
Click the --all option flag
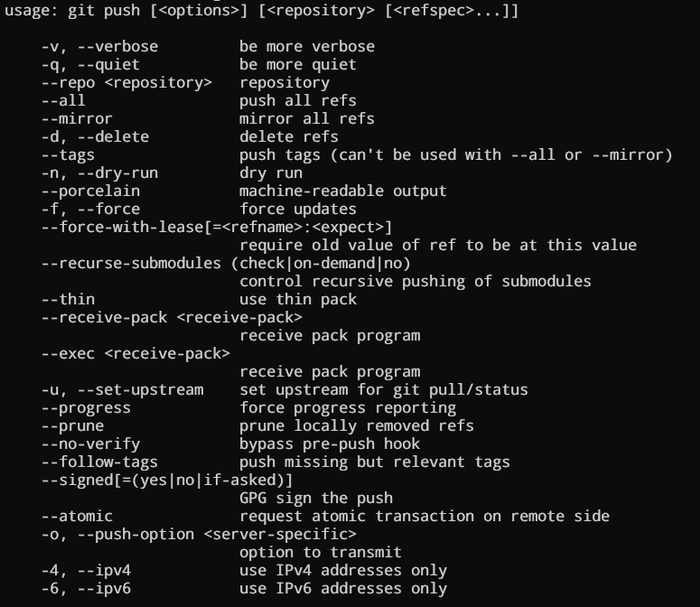(63, 101)
